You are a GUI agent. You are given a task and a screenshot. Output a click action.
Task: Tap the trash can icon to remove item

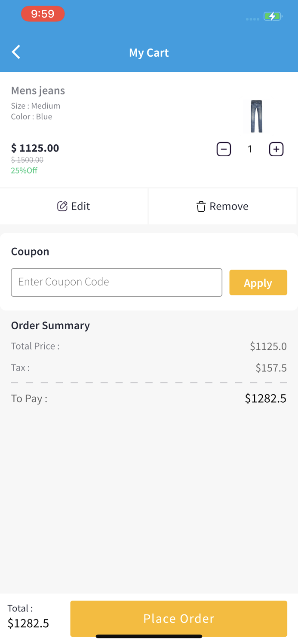[201, 206]
